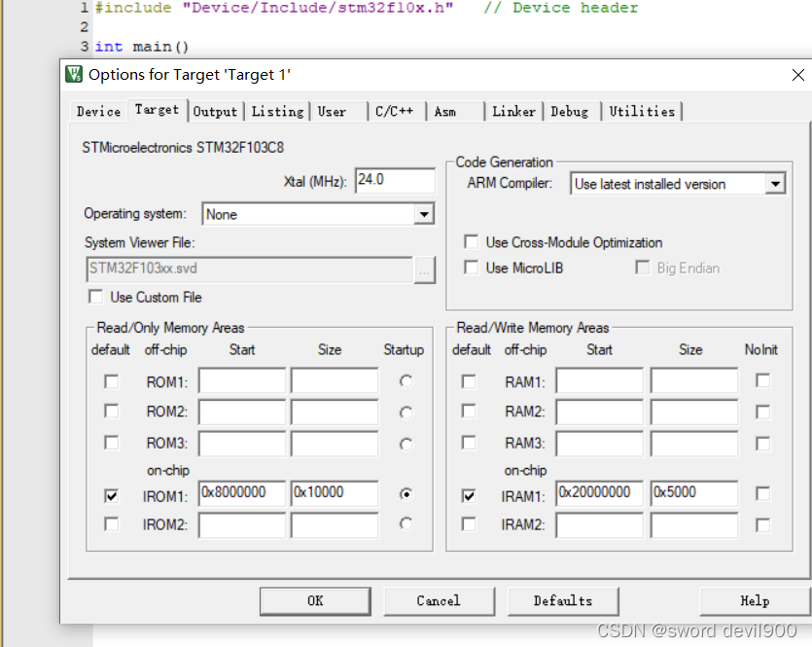Viewport: 812px width, 647px height.
Task: Open the Utilities tab
Action: point(643,111)
